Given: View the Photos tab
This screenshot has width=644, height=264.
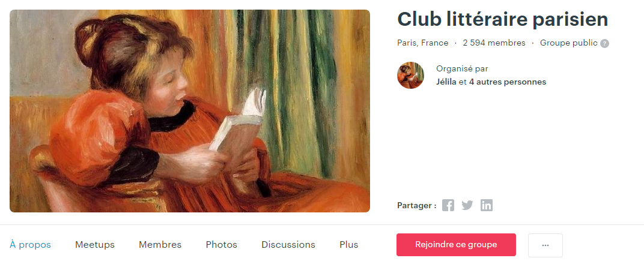Looking at the screenshot, I should point(221,245).
